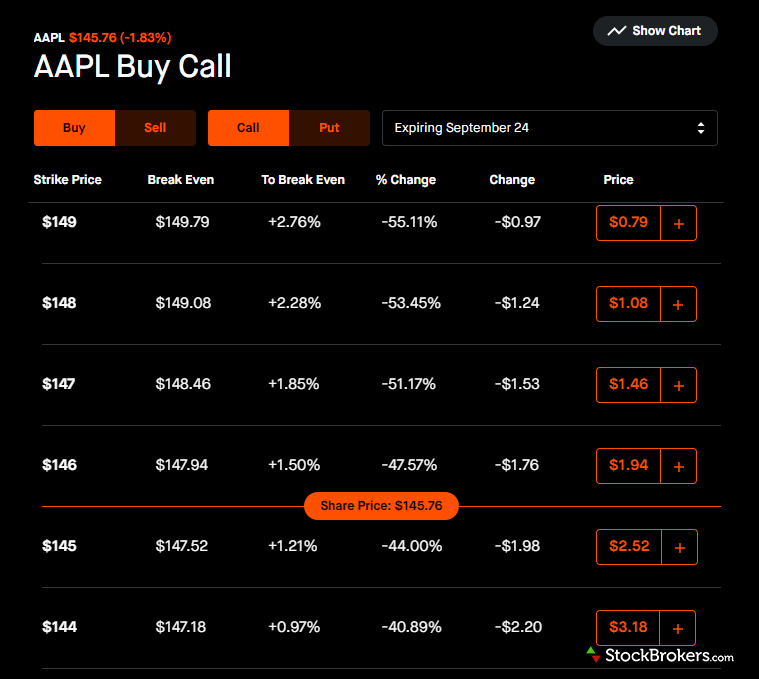Select the $146 strike price cell

point(59,465)
